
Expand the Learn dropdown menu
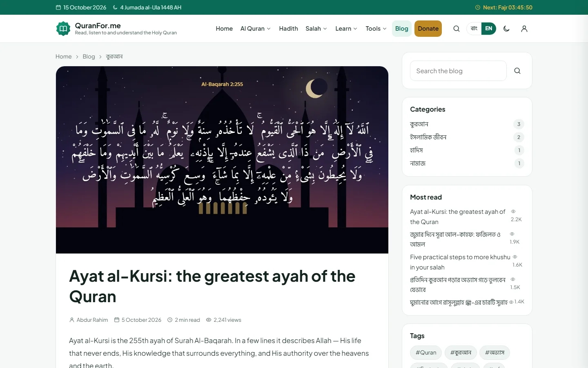coord(346,29)
